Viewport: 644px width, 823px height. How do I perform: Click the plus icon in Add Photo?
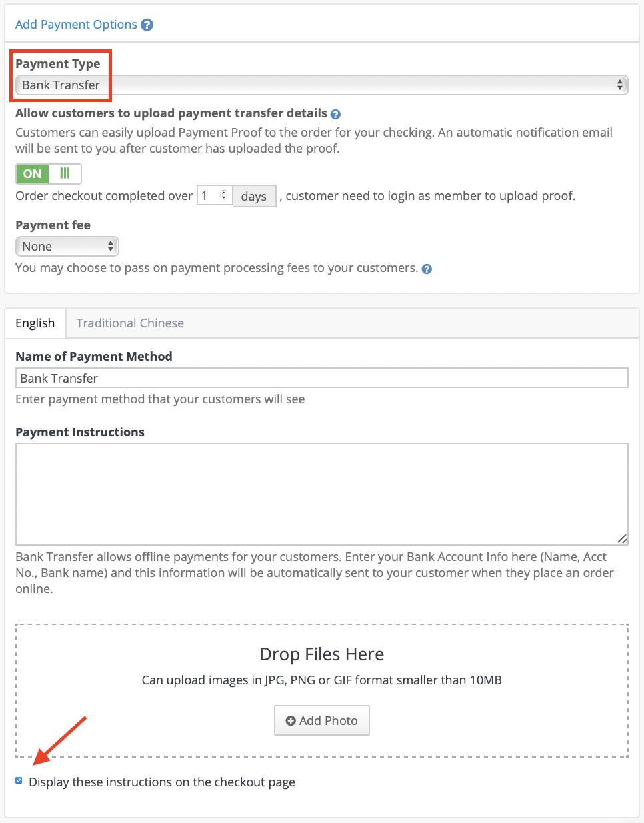click(x=291, y=721)
